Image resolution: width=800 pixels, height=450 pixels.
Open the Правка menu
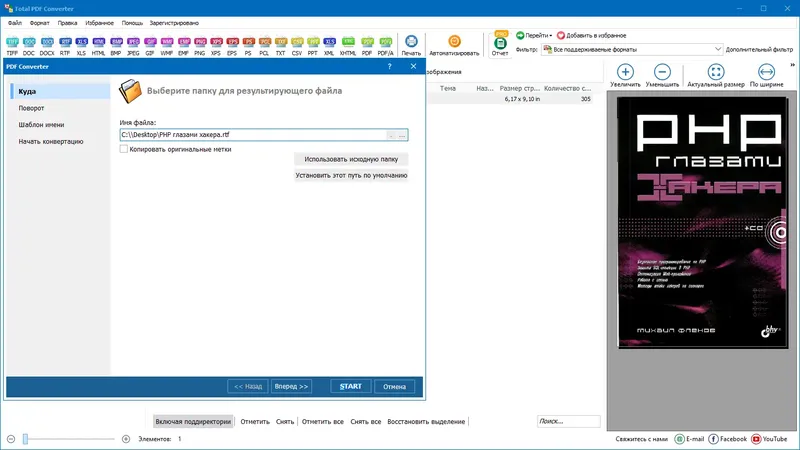67,23
